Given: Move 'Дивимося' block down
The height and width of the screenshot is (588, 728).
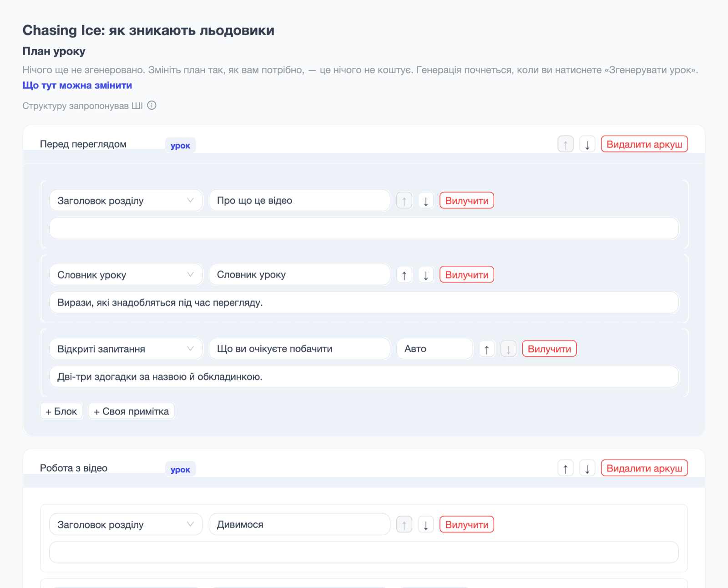Looking at the screenshot, I should coord(426,525).
